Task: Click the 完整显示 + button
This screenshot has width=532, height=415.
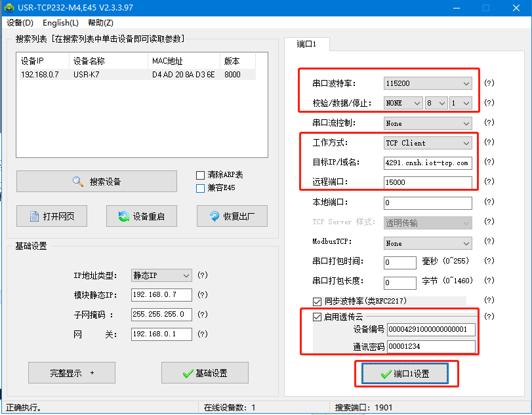Action: point(72,373)
